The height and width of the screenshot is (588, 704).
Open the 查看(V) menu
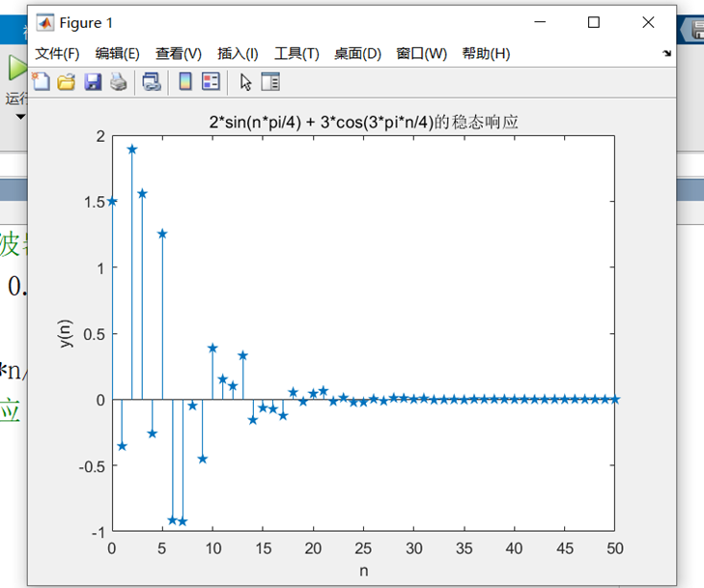click(179, 54)
